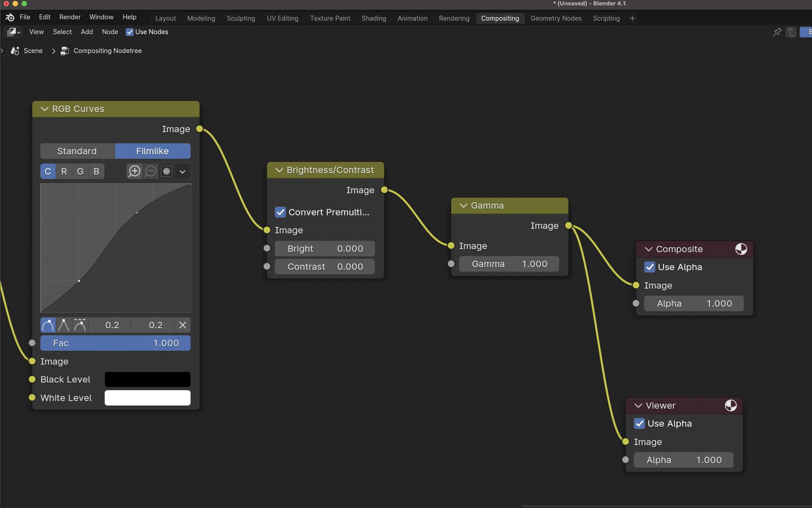Click the White Level input socket
Screen dimensions: 812x508
tap(32, 397)
